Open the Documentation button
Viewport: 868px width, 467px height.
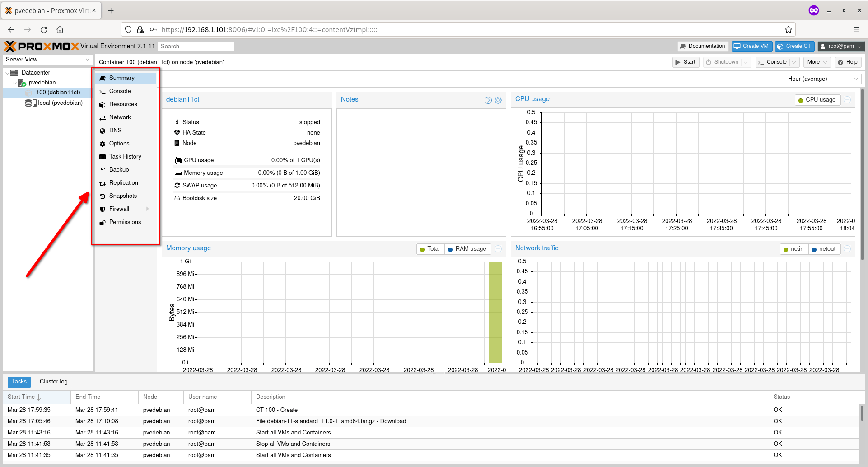point(703,47)
